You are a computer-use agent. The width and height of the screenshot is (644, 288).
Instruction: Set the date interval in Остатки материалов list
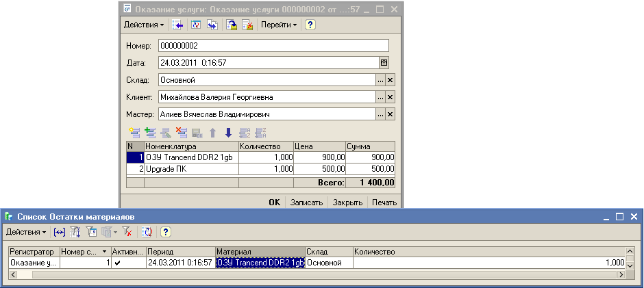60,232
